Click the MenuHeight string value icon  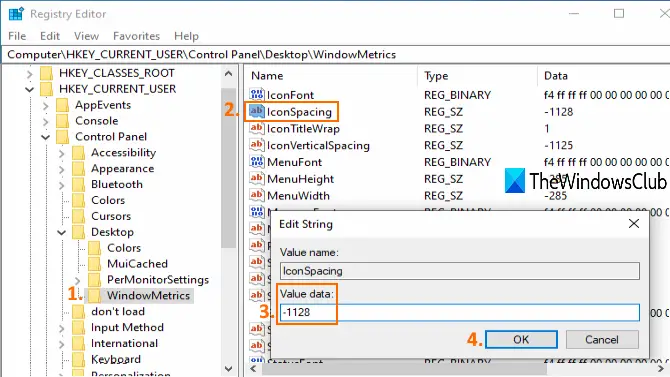257,178
